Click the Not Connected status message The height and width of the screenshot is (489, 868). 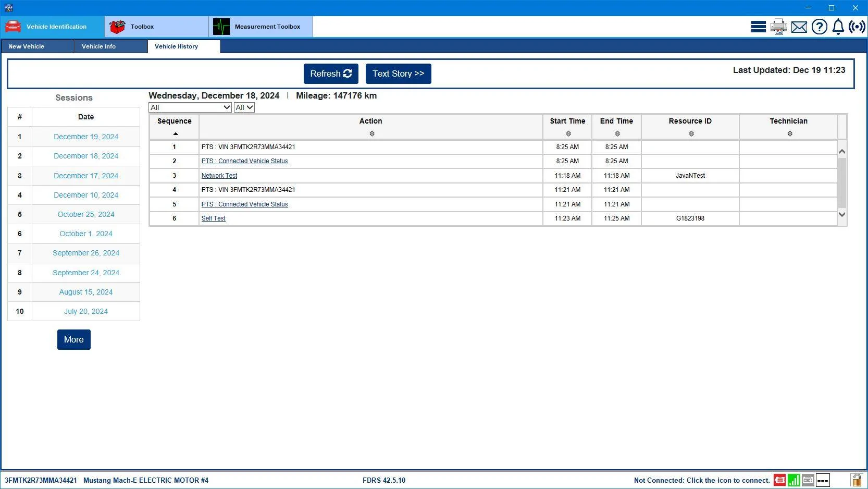point(702,480)
